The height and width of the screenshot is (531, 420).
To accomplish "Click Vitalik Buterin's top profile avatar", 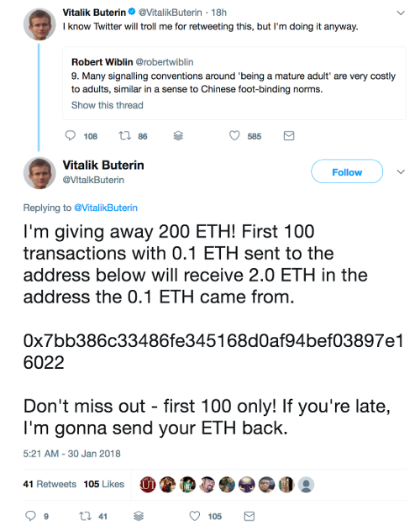I will (x=39, y=24).
